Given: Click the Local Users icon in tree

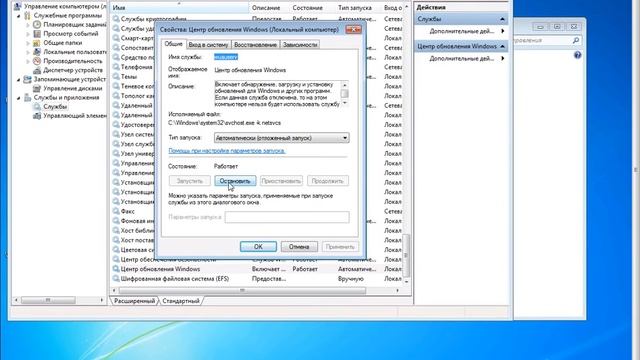Looking at the screenshot, I should pyautogui.click(x=37, y=52).
